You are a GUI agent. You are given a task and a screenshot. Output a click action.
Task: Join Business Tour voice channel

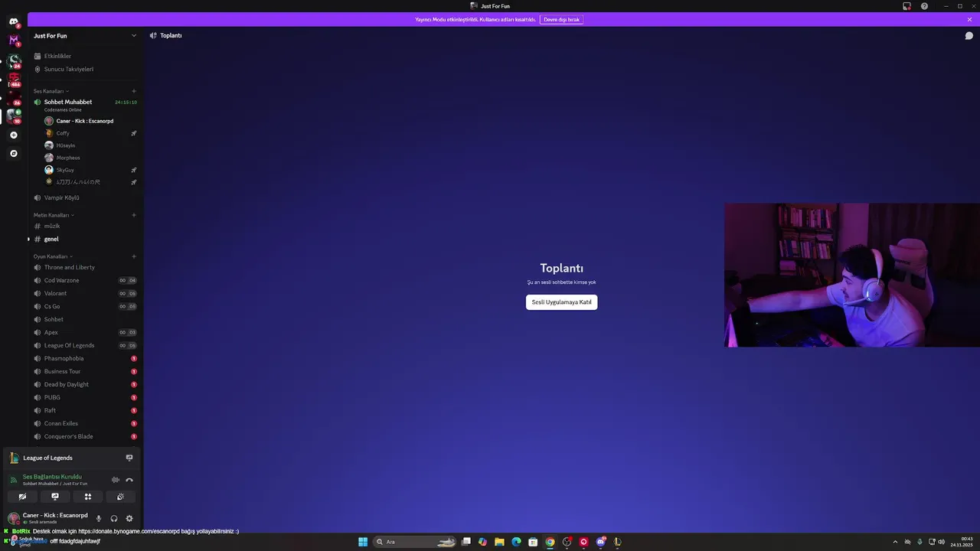point(84,371)
